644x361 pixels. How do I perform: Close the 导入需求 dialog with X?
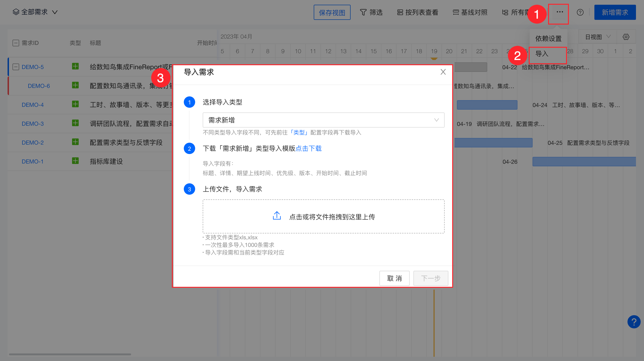[443, 72]
